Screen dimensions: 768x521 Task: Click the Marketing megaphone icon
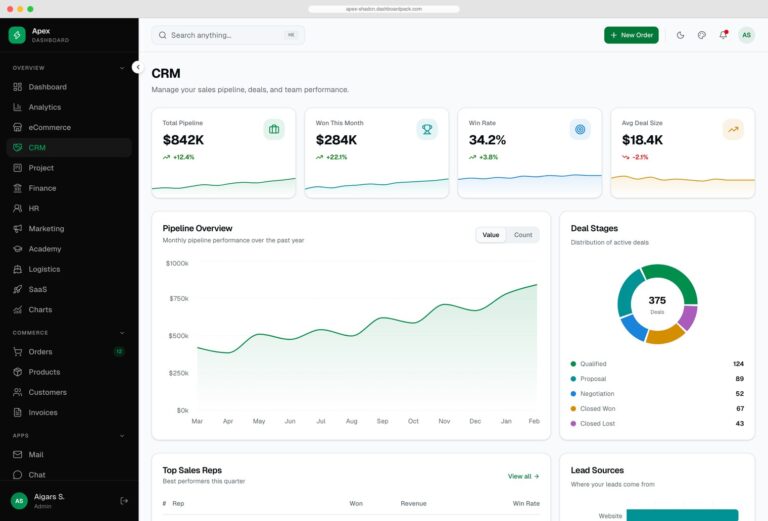[18, 229]
